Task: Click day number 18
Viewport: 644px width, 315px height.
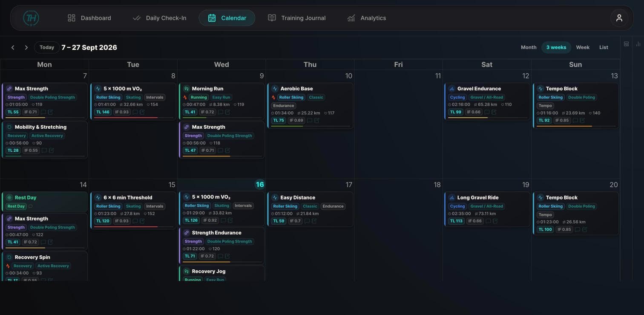Action: (x=437, y=185)
